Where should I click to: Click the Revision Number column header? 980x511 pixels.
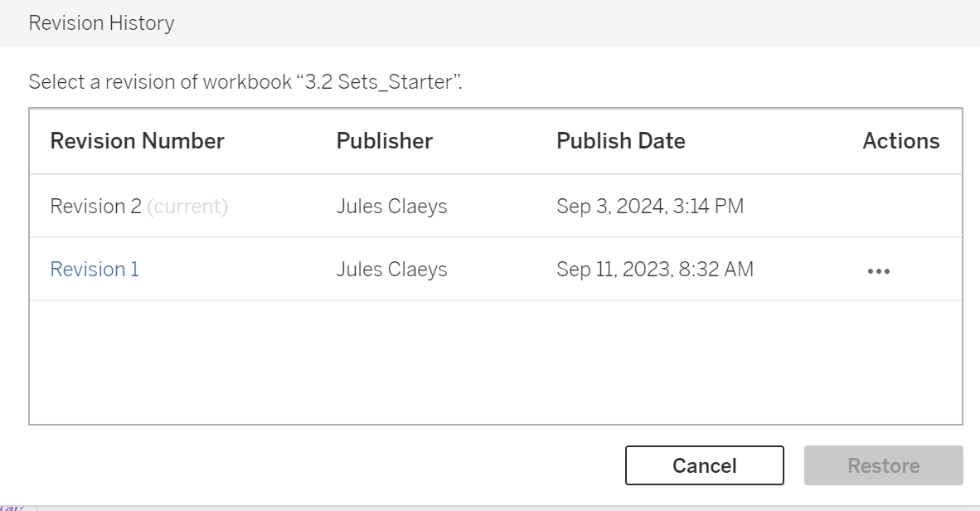pos(137,141)
